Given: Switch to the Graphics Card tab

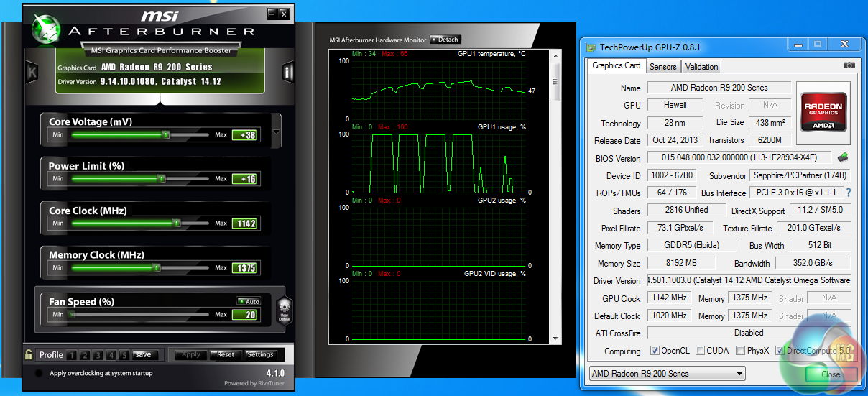Looking at the screenshot, I should tap(617, 65).
